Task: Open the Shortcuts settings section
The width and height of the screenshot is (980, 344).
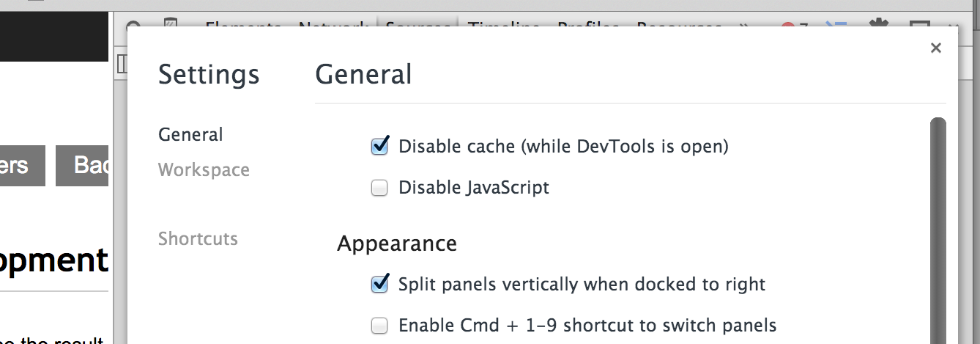Action: click(x=198, y=239)
